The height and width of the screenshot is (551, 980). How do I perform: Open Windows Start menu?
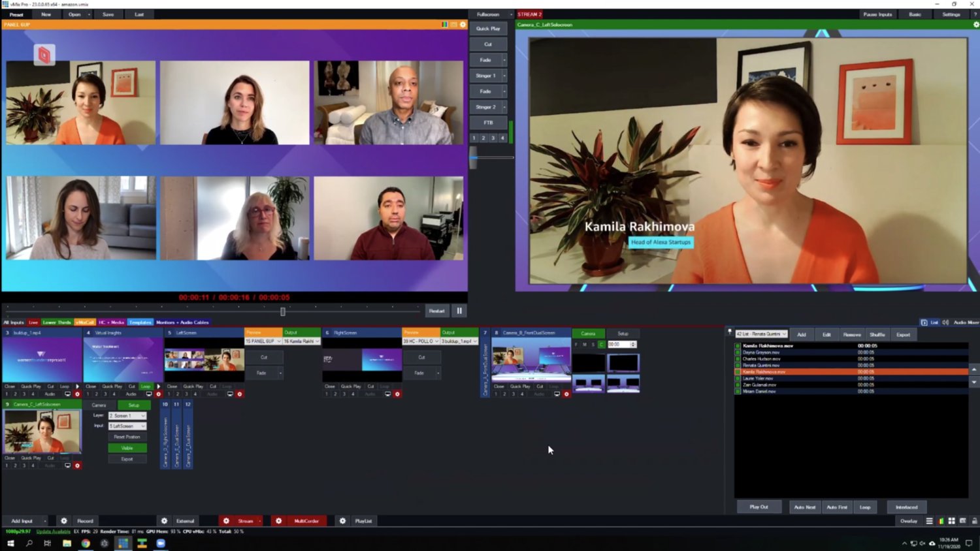pos(10,543)
